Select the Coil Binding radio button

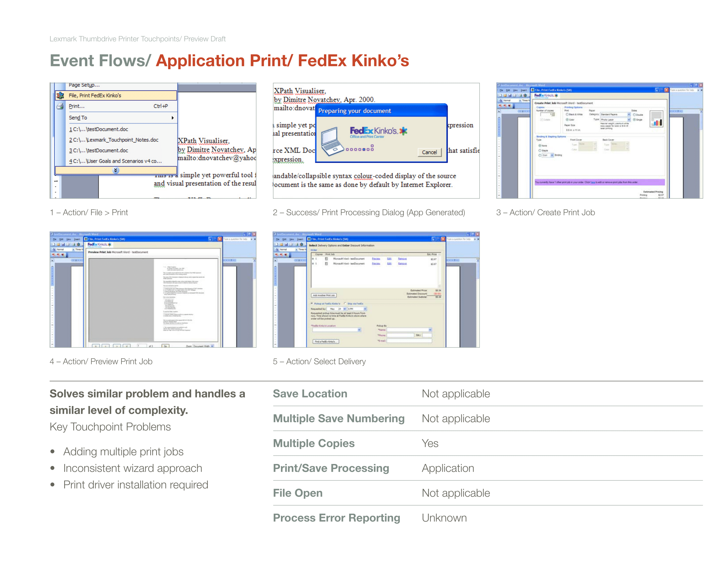click(540, 155)
